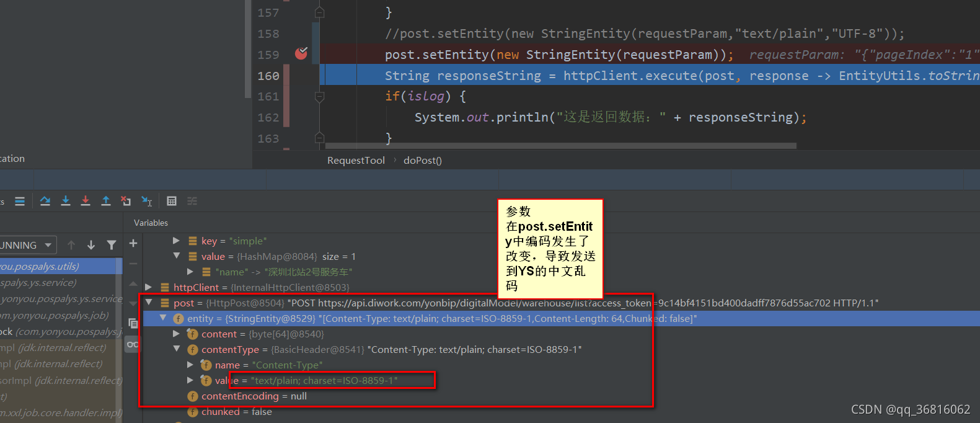Click the Run to Cursor icon
This screenshot has width=980, height=423.
[146, 201]
